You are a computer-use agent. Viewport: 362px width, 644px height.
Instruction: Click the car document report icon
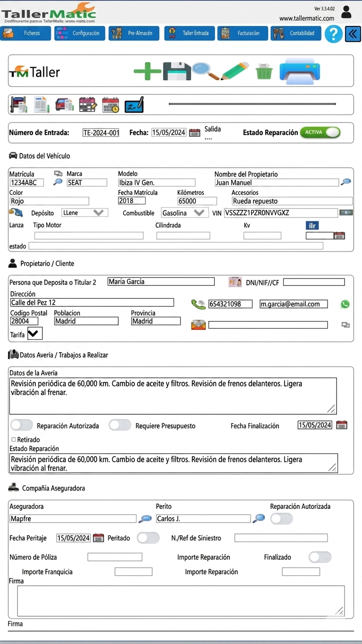[x=65, y=105]
